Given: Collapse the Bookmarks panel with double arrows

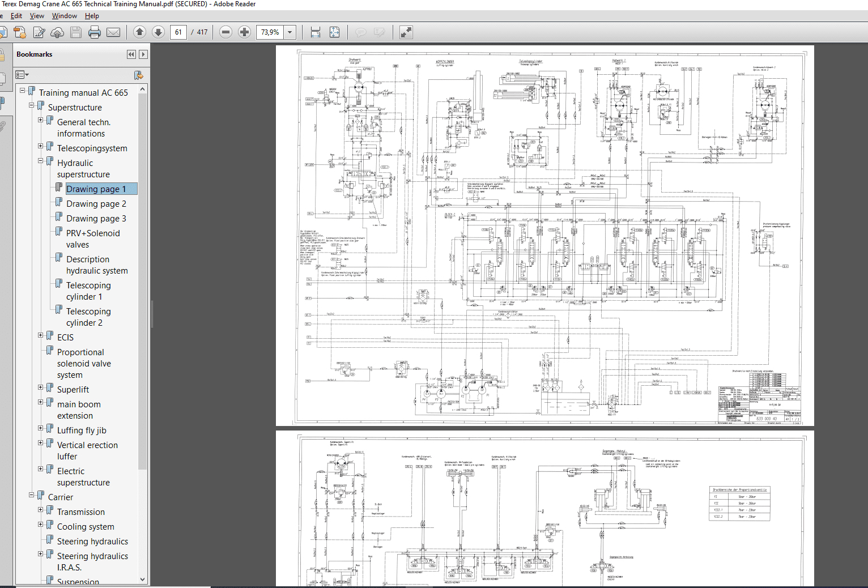Looking at the screenshot, I should (131, 54).
